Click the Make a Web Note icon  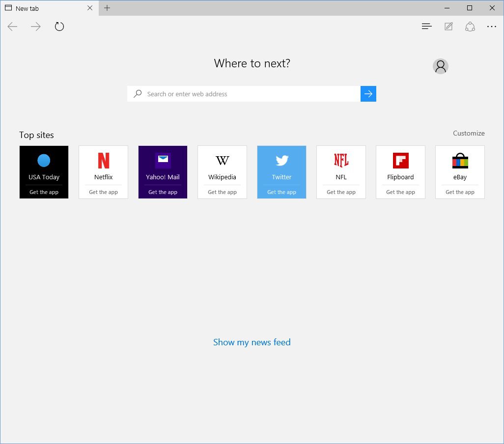point(448,27)
